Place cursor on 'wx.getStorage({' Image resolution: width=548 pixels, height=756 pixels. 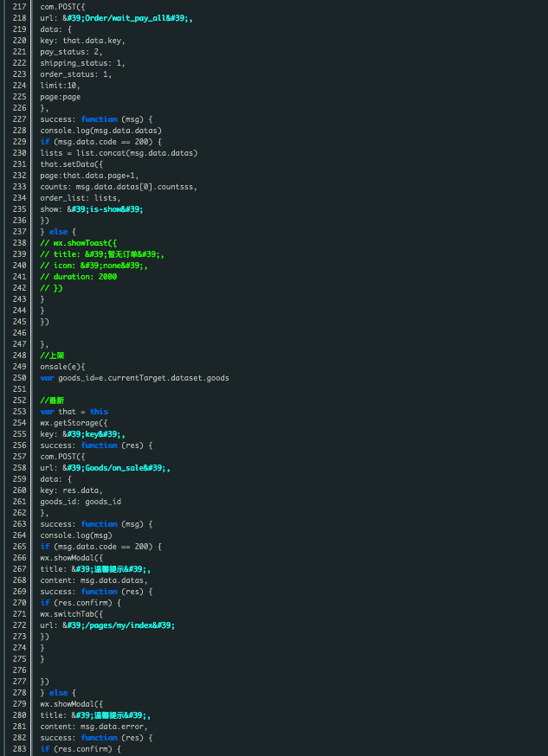point(74,423)
